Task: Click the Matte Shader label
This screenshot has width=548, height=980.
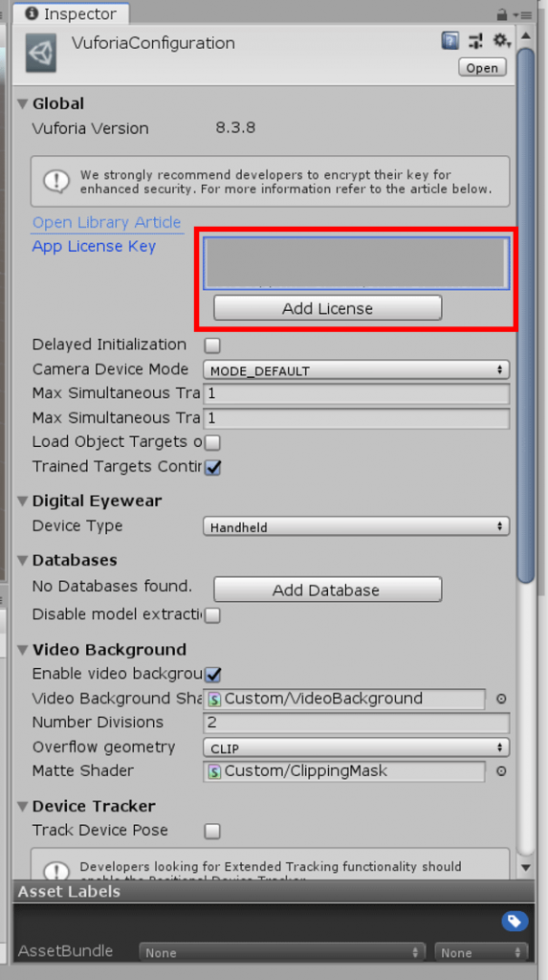Action: coord(82,770)
